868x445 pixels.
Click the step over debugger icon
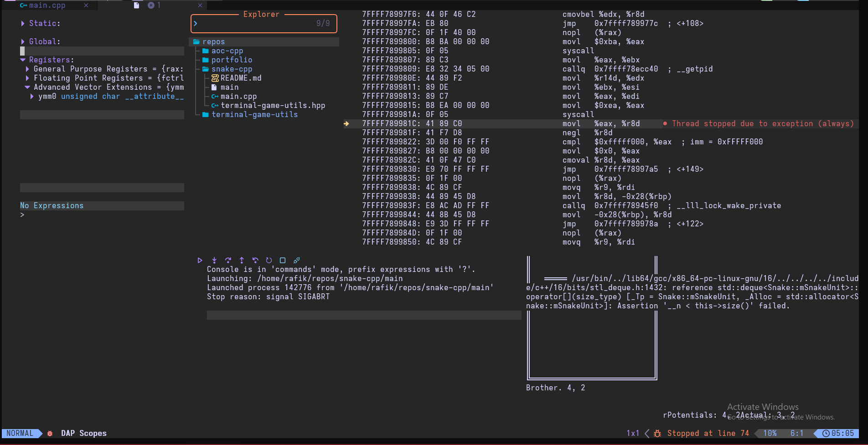(228, 260)
